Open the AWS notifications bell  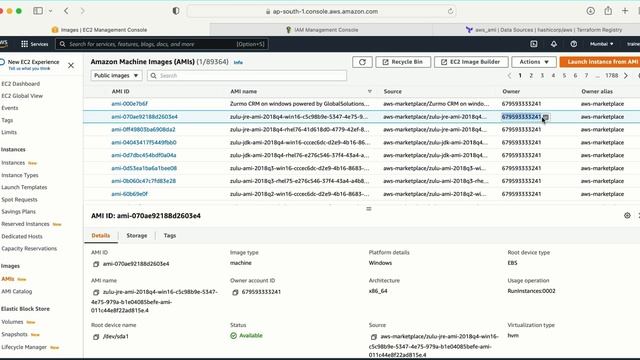pyautogui.click(x=553, y=44)
